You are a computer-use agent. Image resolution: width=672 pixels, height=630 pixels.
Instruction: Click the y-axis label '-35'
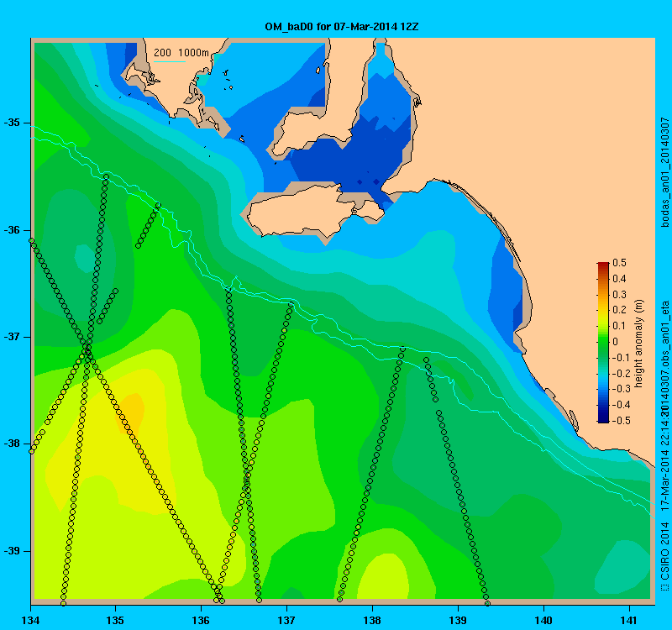point(12,123)
